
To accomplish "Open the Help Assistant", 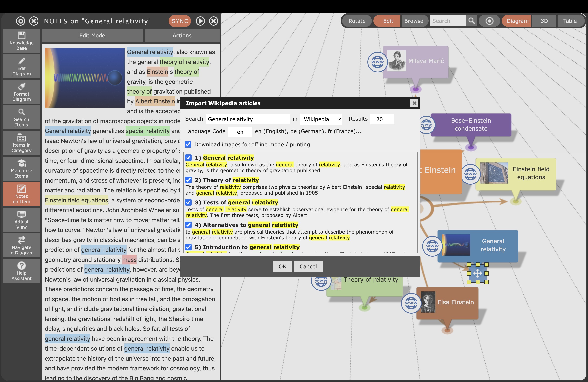I will coord(21,271).
